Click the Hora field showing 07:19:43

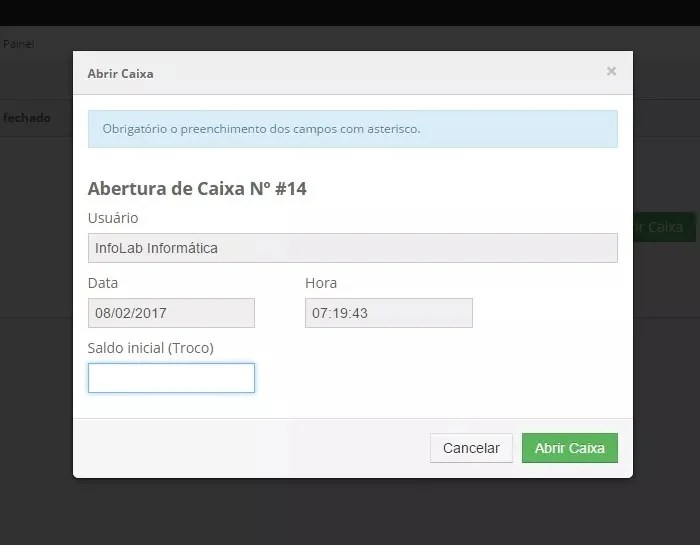[389, 313]
